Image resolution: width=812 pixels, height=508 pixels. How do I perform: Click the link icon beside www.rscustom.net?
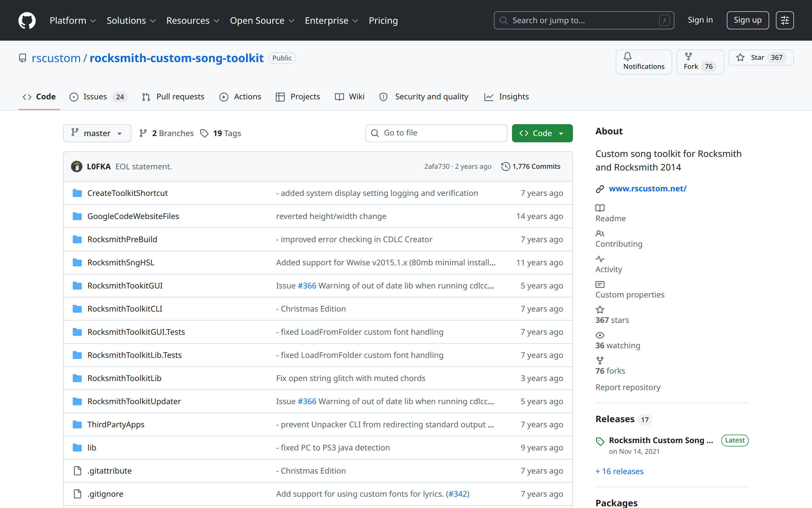coord(600,189)
